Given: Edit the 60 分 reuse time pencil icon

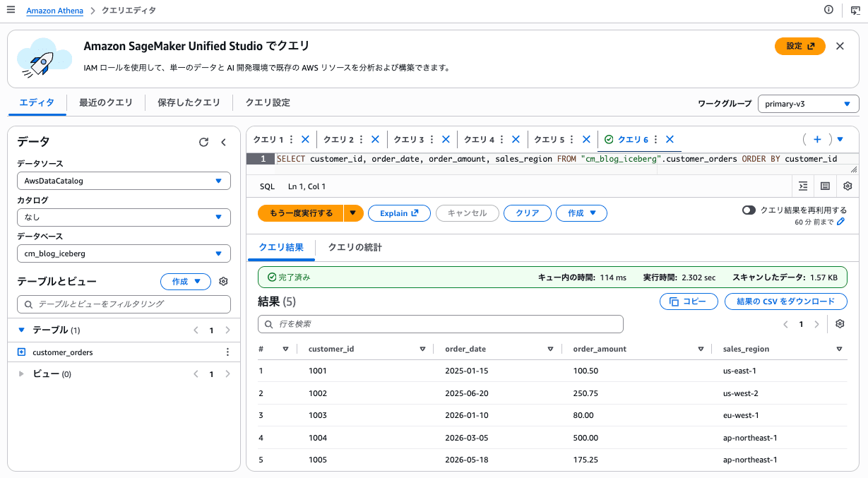Looking at the screenshot, I should (840, 222).
